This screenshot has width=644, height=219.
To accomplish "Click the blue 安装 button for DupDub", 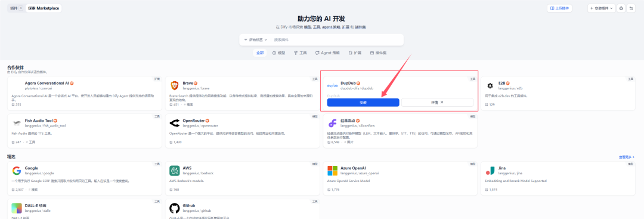I will click(363, 102).
